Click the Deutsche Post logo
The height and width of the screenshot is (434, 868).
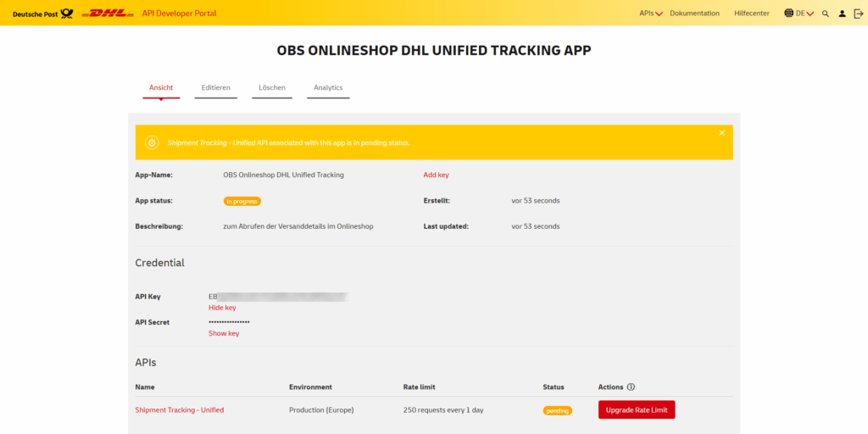(42, 14)
